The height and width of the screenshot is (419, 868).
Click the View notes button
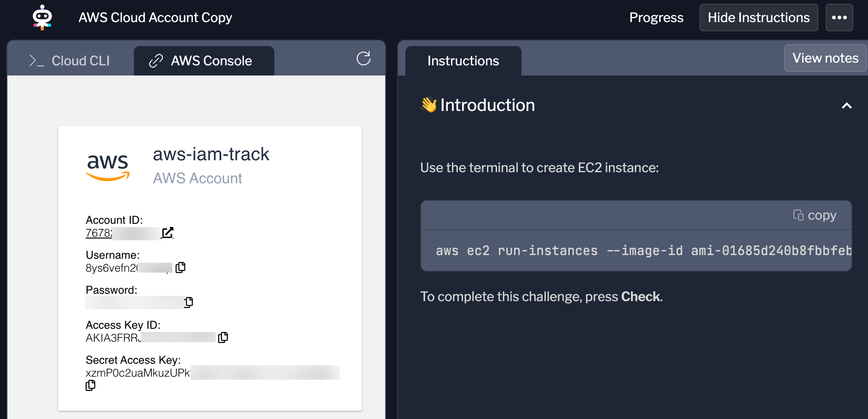[825, 58]
